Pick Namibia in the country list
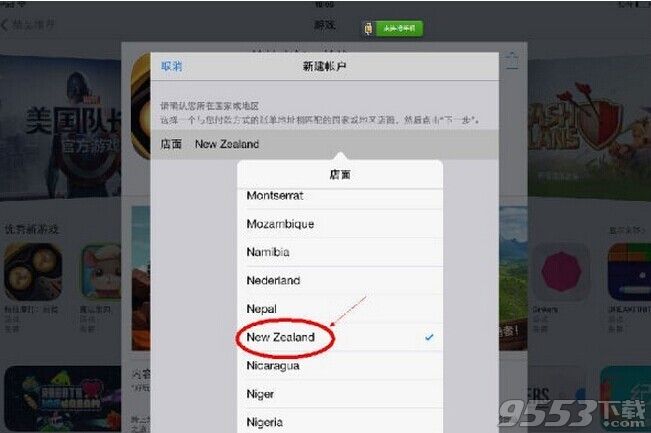Screen dimensions: 651x433 (340, 252)
